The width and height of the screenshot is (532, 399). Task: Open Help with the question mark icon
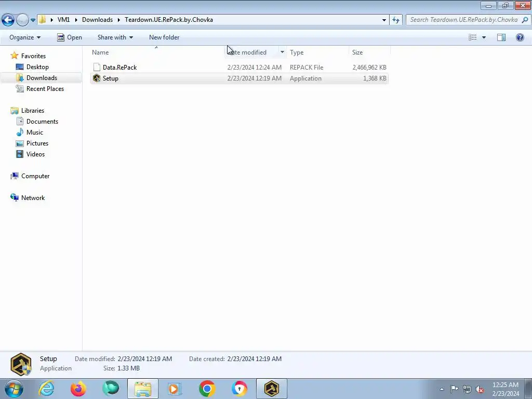520,37
